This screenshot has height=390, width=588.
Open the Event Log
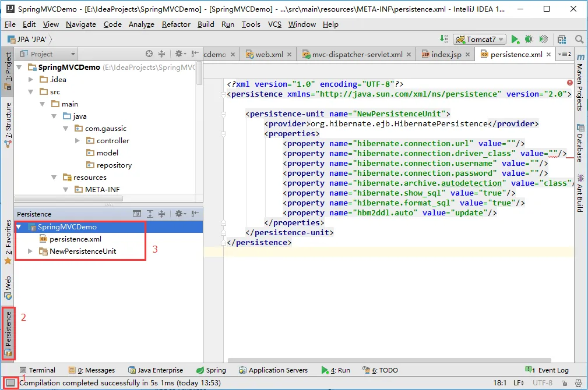(548, 370)
